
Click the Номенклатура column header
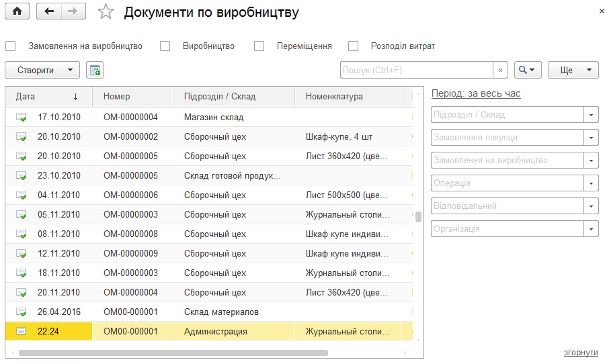pyautogui.click(x=348, y=97)
